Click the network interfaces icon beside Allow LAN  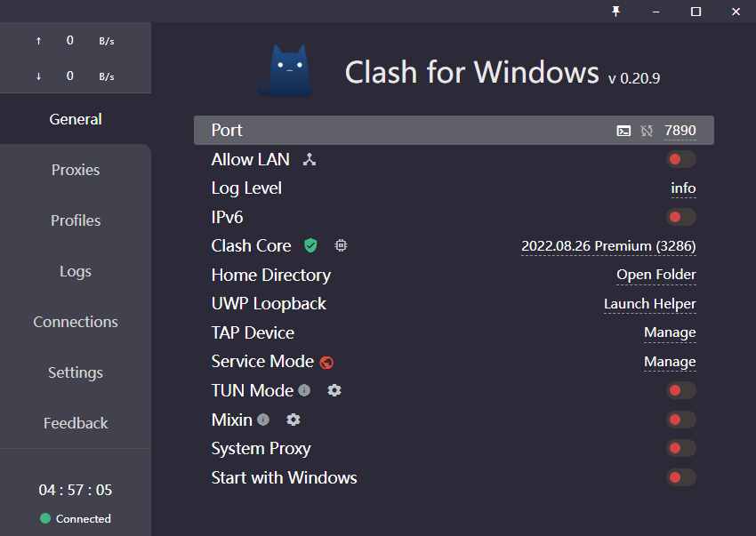tap(310, 160)
